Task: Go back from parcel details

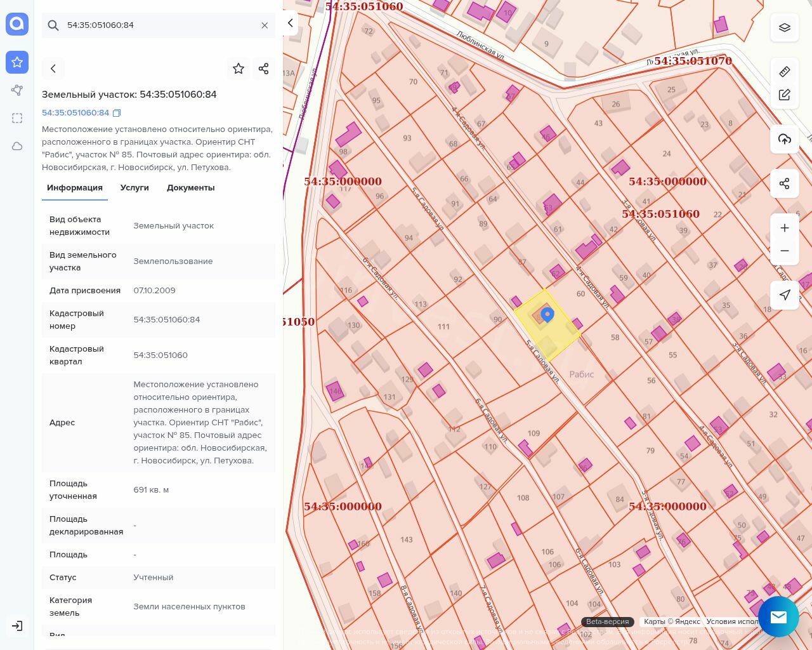Action: 53,69
